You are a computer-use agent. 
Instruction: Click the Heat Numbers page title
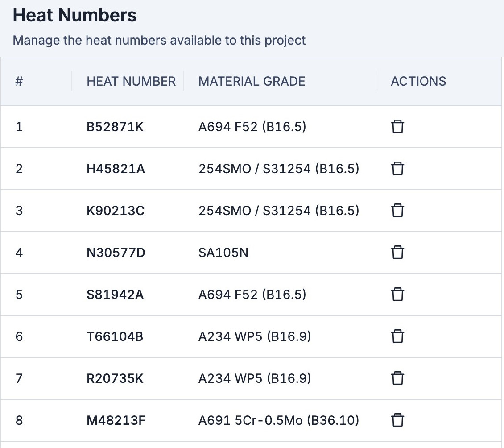coord(74,15)
